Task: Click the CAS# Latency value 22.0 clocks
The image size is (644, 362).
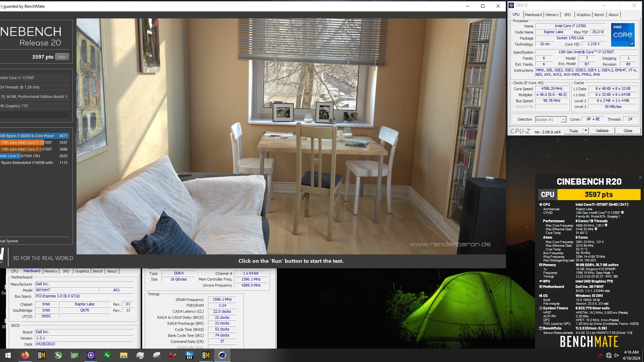Action: (222, 311)
